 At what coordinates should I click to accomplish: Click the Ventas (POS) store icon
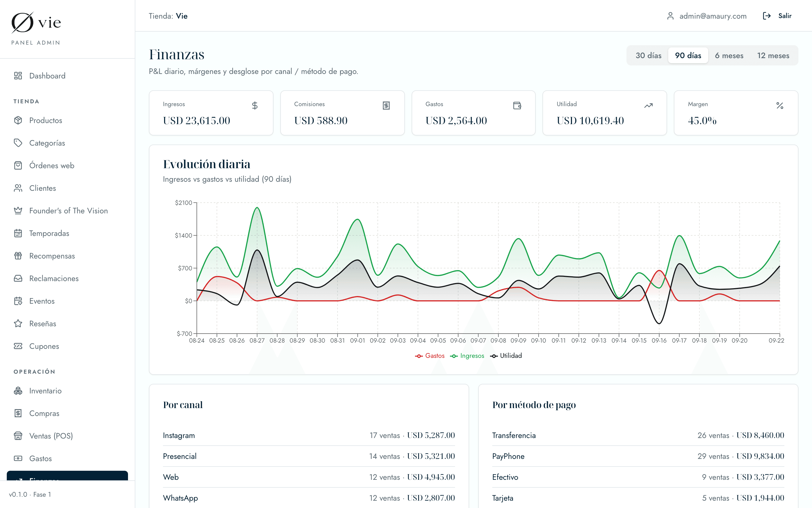[18, 436]
